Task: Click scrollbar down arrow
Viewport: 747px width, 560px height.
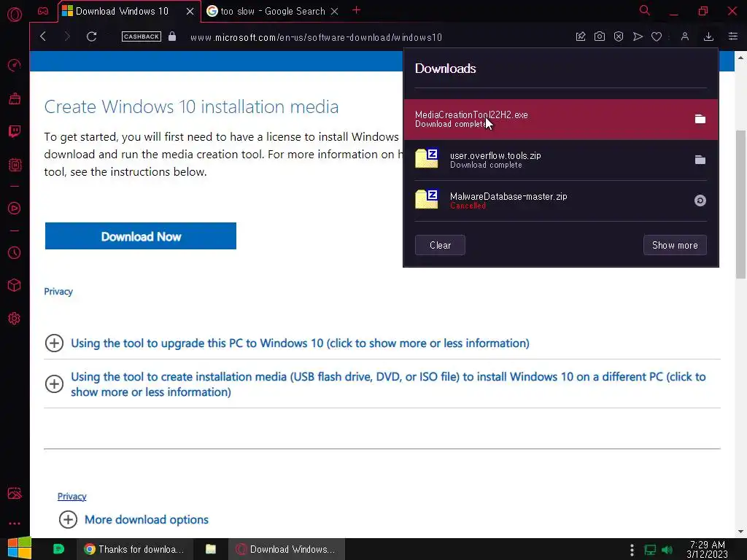Action: (x=740, y=532)
